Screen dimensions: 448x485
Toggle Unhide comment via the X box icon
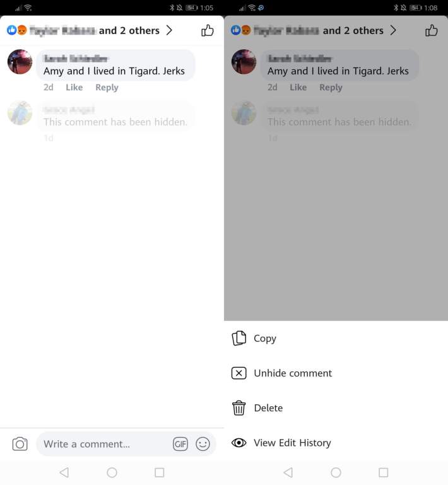[x=239, y=373]
